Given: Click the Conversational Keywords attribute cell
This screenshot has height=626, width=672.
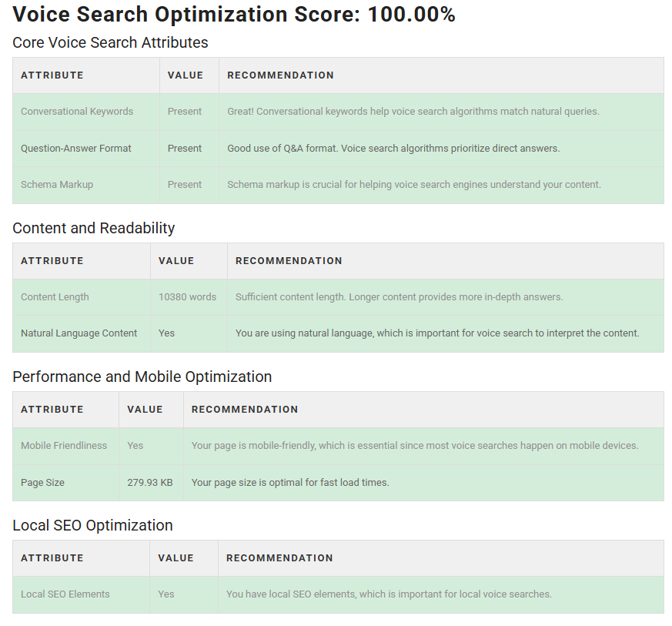Looking at the screenshot, I should pos(77,112).
